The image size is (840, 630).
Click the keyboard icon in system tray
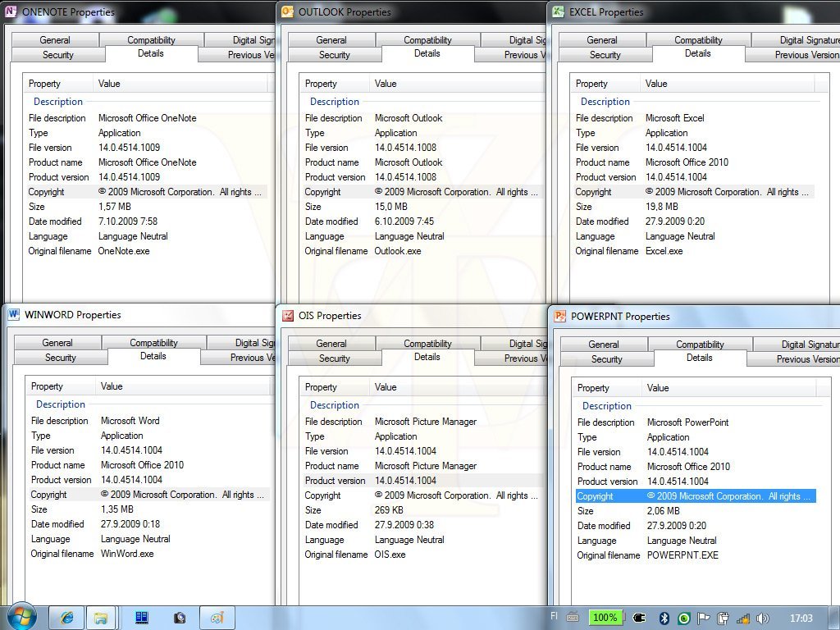(573, 617)
